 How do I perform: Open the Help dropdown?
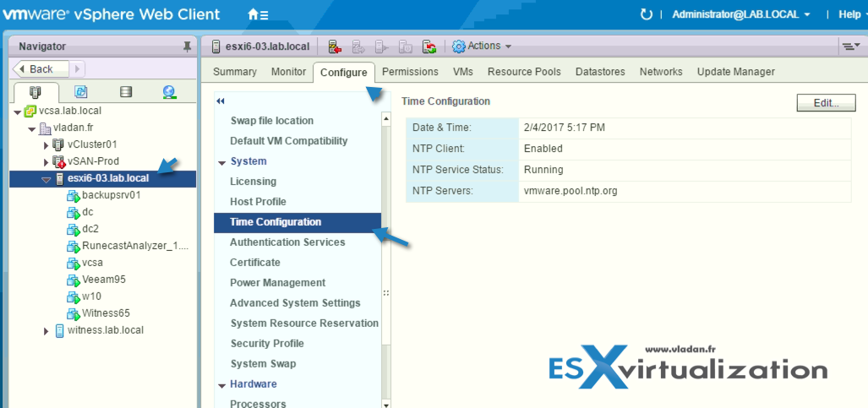coord(853,14)
